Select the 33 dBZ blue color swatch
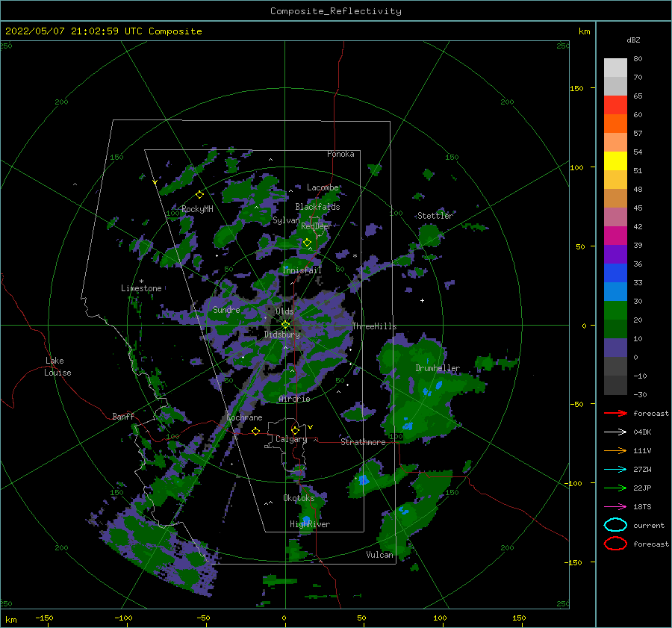This screenshot has width=672, height=628. tap(615, 291)
